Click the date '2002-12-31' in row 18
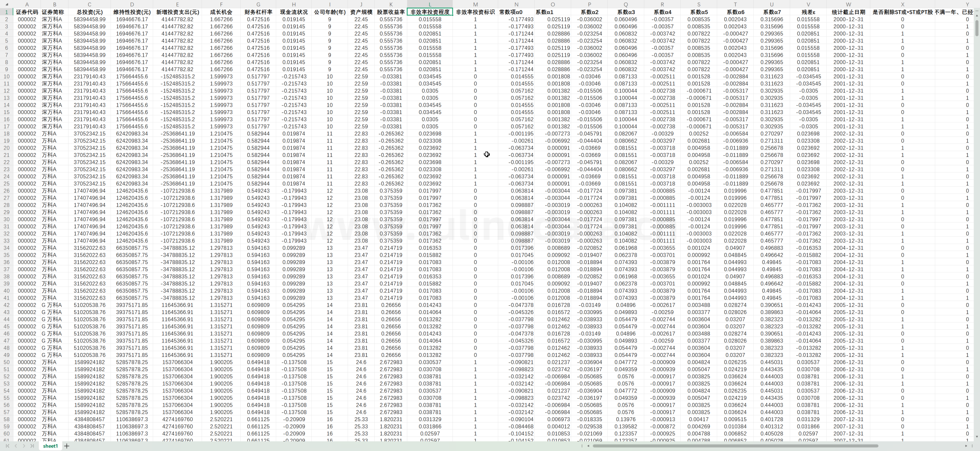Image resolution: width=980 pixels, height=451 pixels. [x=848, y=134]
